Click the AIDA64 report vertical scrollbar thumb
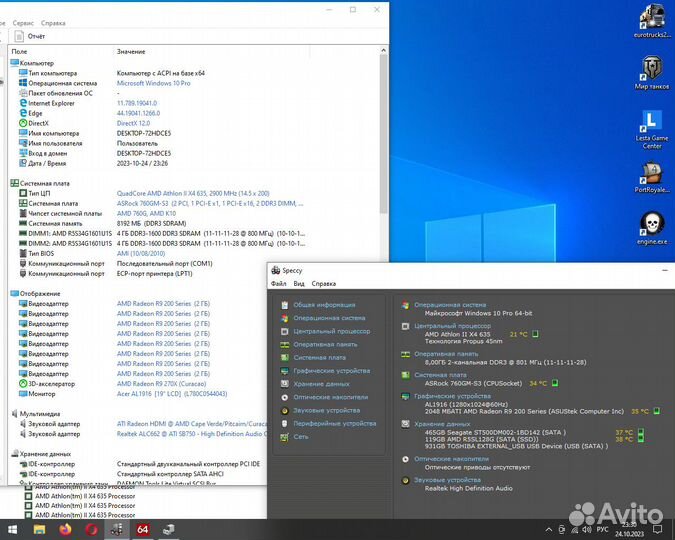This screenshot has width=675, height=540. [x=383, y=134]
